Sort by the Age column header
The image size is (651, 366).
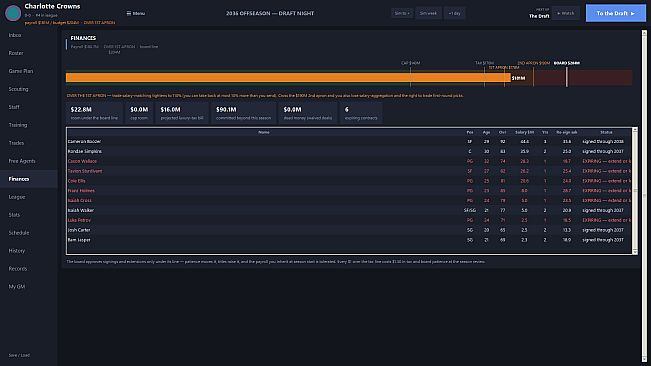[x=486, y=132]
